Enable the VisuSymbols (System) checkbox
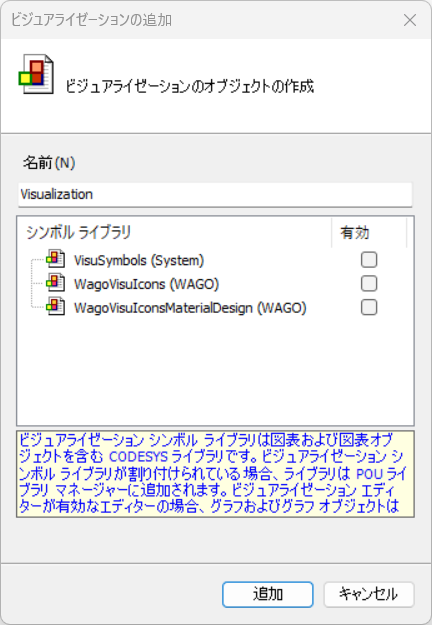Screen dimensions: 432x625 click(x=369, y=260)
